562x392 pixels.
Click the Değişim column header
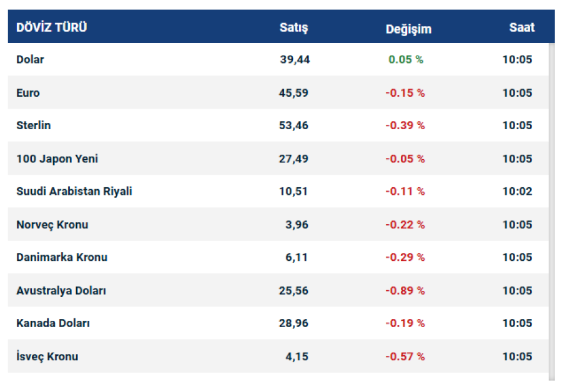(408, 29)
